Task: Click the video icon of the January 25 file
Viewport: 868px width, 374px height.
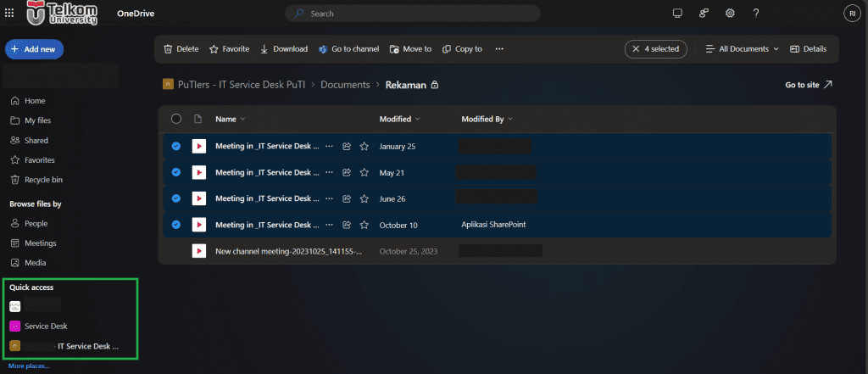Action: [198, 146]
